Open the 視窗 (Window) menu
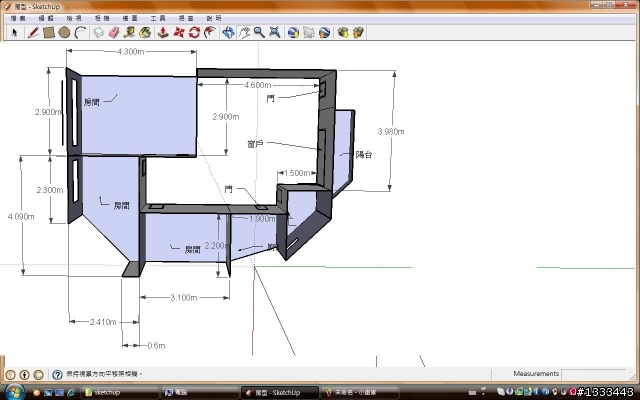This screenshot has width=640, height=400. (186, 18)
